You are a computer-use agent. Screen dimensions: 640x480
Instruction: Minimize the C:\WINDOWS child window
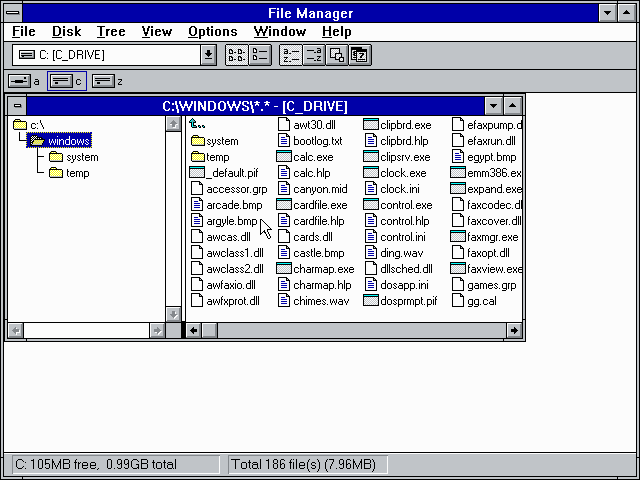pyautogui.click(x=493, y=106)
